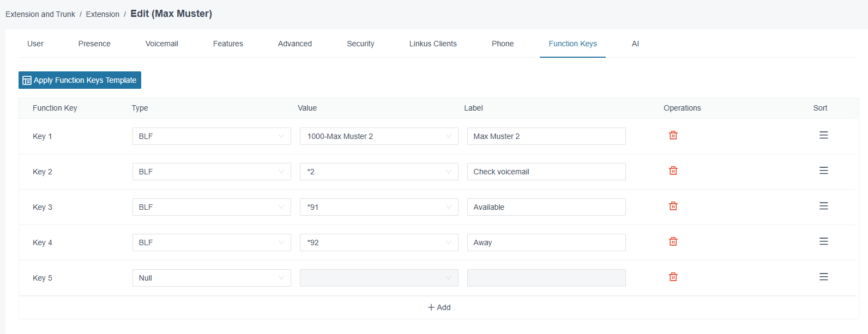
Task: Switch to the Advanced tab
Action: 295,44
